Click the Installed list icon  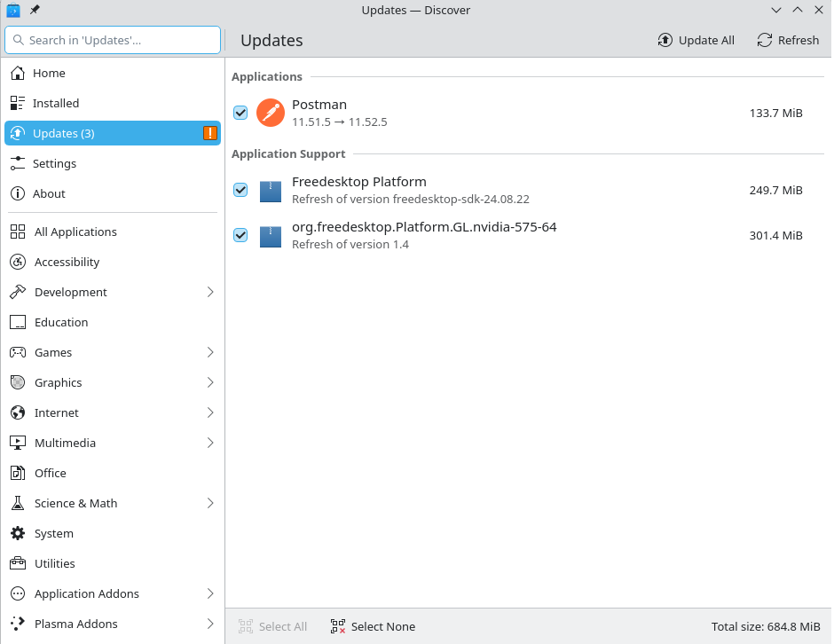coord(18,103)
